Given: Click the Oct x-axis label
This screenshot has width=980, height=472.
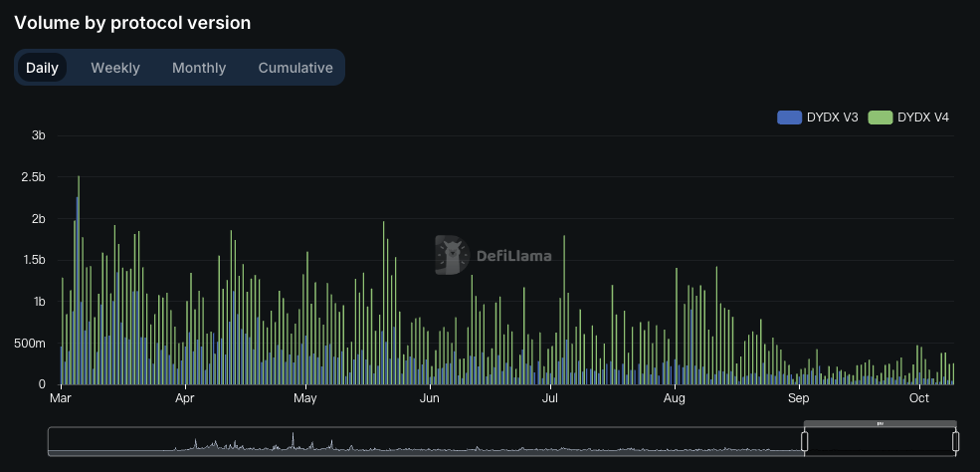Looking at the screenshot, I should [x=918, y=398].
